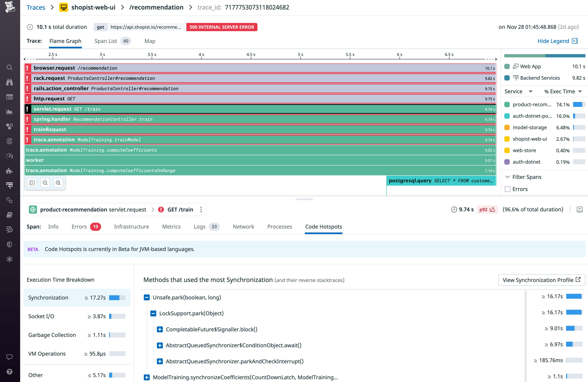Click the Network globe icon in sidebar
The height and width of the screenshot is (382, 588).
coord(9,259)
